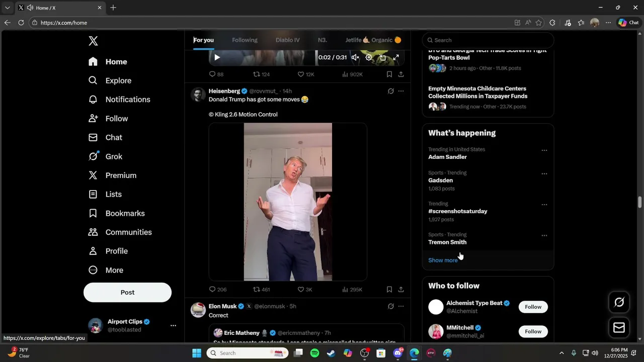Reply to post with 88 replies
The width and height of the screenshot is (644, 362).
[216, 74]
